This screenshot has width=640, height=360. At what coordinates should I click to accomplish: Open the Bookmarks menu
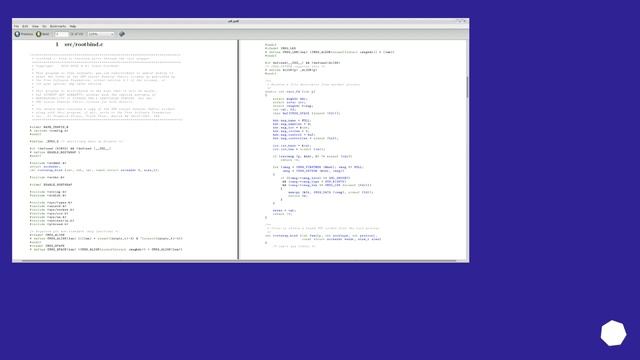(58, 26)
